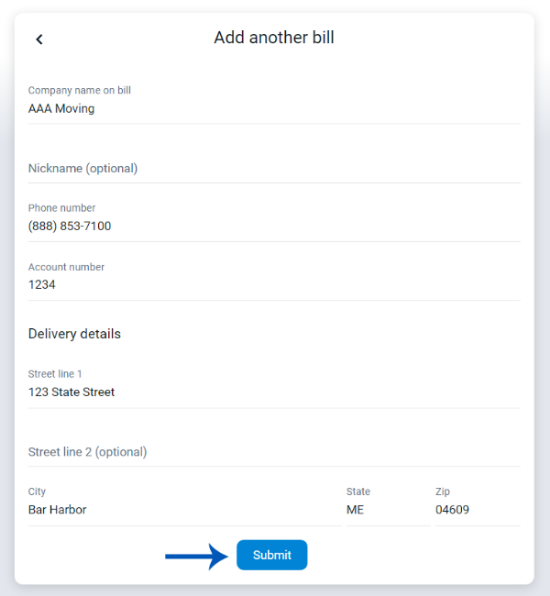Click the 'Add another bill' page title

tap(274, 37)
